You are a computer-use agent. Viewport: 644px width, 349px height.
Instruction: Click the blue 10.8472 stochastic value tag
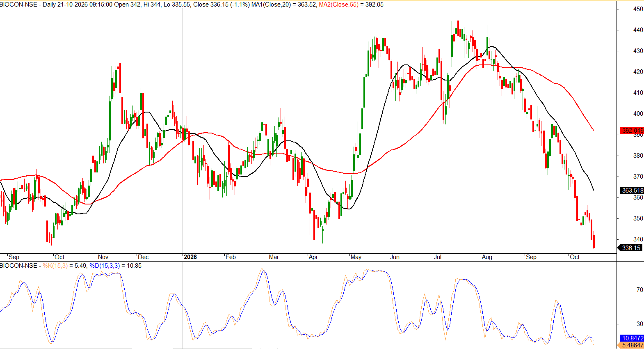click(x=632, y=338)
